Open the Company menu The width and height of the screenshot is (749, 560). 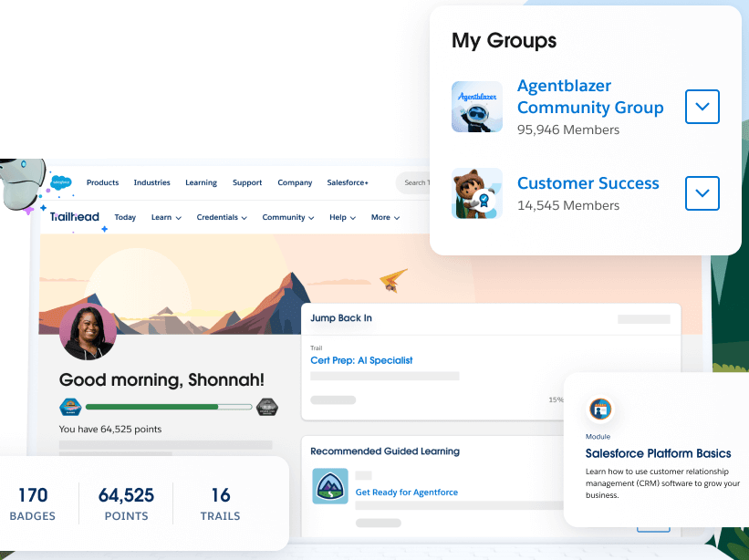(295, 182)
